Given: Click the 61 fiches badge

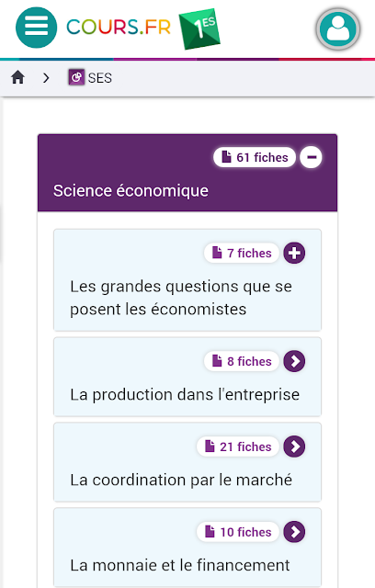Looking at the screenshot, I should [x=255, y=157].
